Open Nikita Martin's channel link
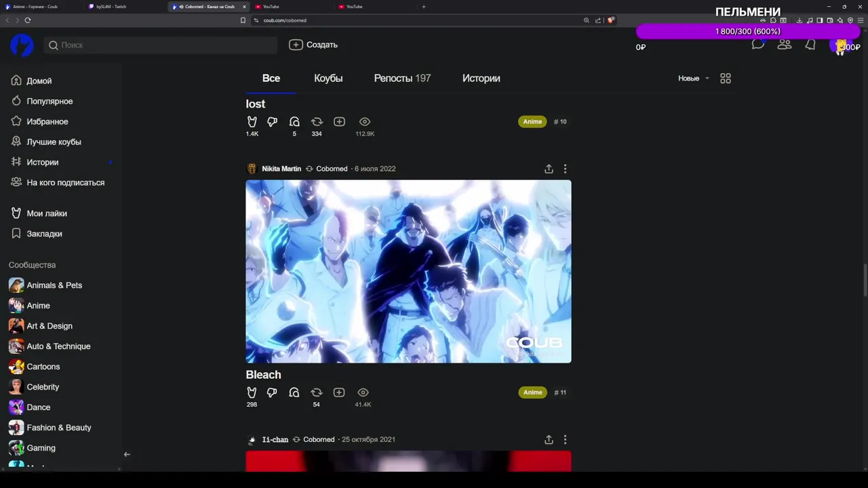 pos(281,169)
